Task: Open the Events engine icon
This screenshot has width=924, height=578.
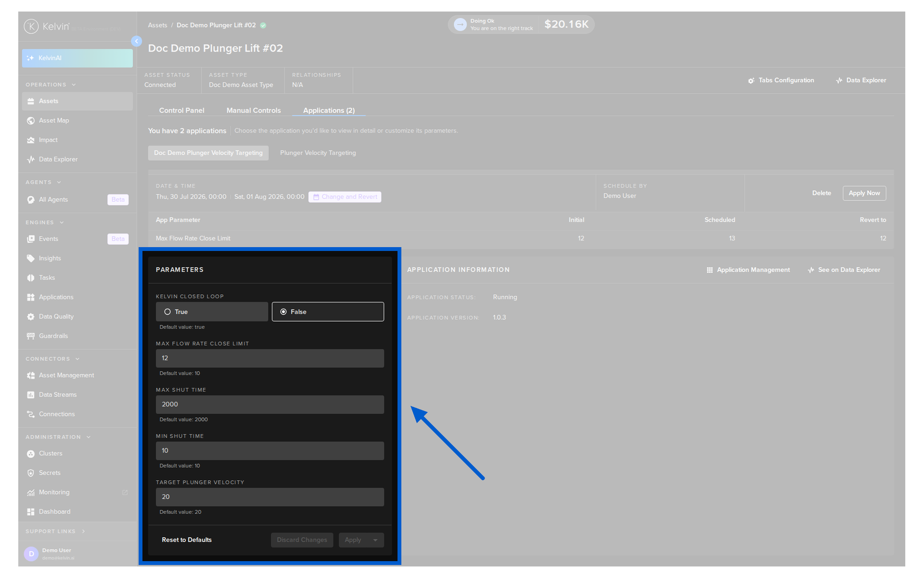Action: 31,239
